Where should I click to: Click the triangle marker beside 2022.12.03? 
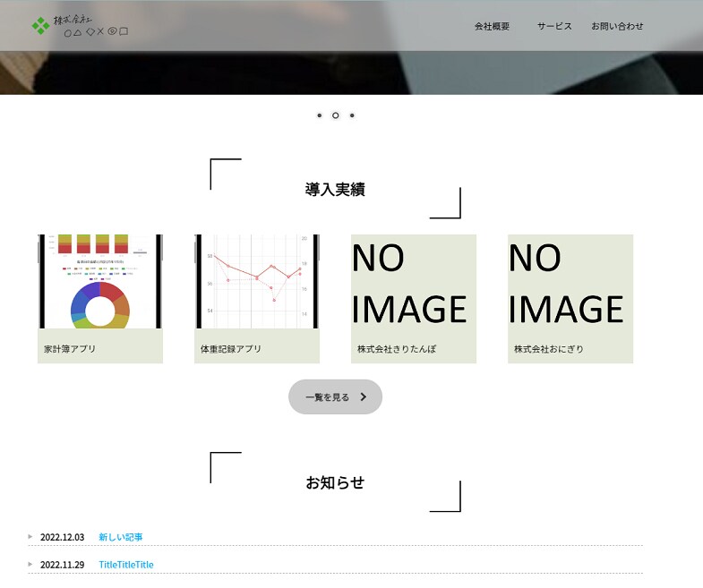(x=30, y=536)
